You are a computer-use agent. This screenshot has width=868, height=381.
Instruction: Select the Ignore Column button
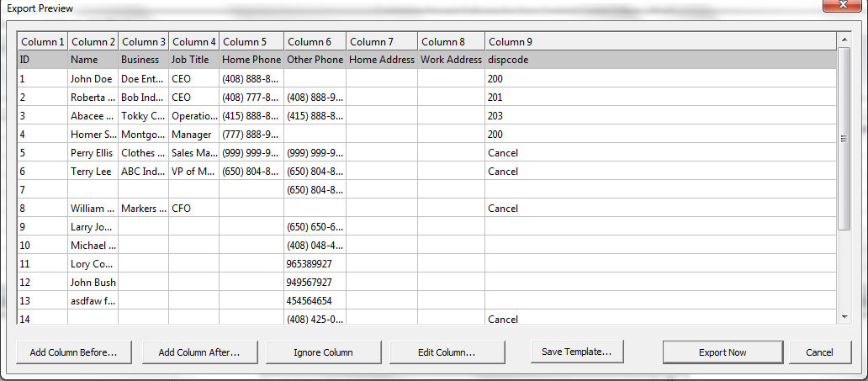(323, 352)
